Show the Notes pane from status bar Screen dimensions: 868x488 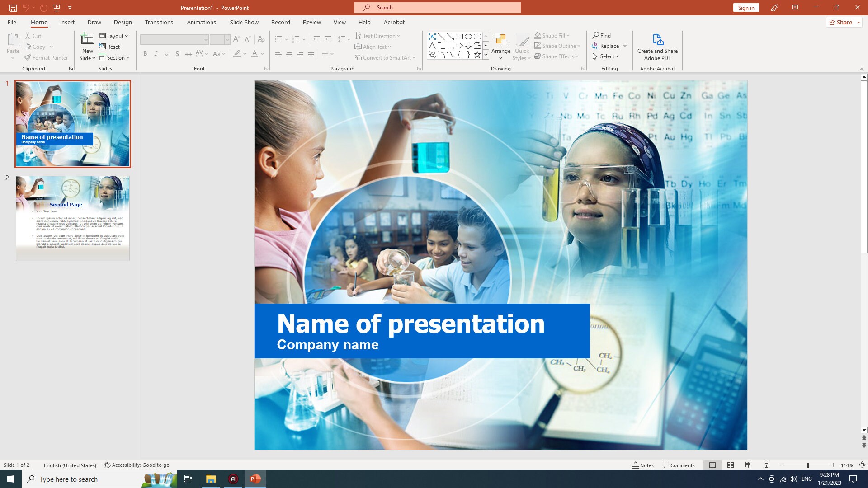pos(643,465)
